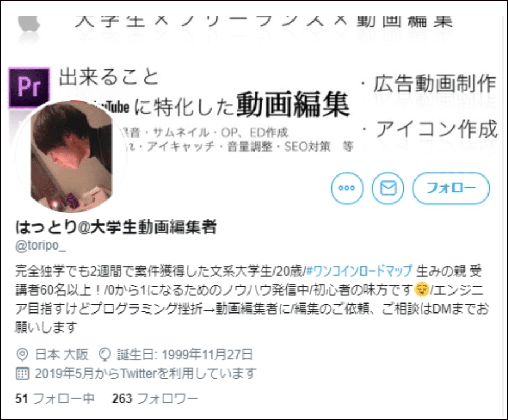The height and width of the screenshot is (420, 508).
Task: Click the envelope direct message icon
Action: tap(388, 188)
